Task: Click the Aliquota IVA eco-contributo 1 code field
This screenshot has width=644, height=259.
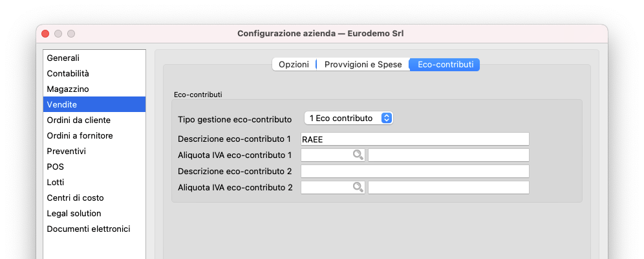Action: tap(326, 155)
